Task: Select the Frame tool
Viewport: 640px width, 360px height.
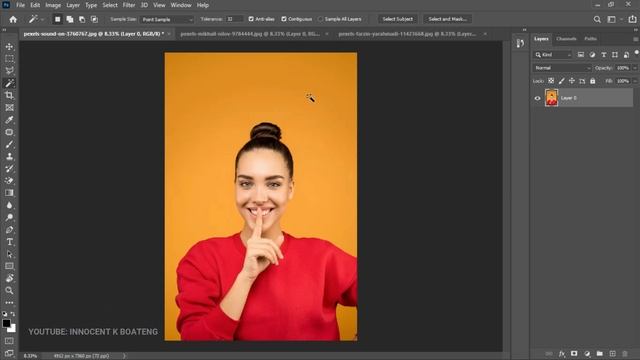Action: (x=9, y=107)
